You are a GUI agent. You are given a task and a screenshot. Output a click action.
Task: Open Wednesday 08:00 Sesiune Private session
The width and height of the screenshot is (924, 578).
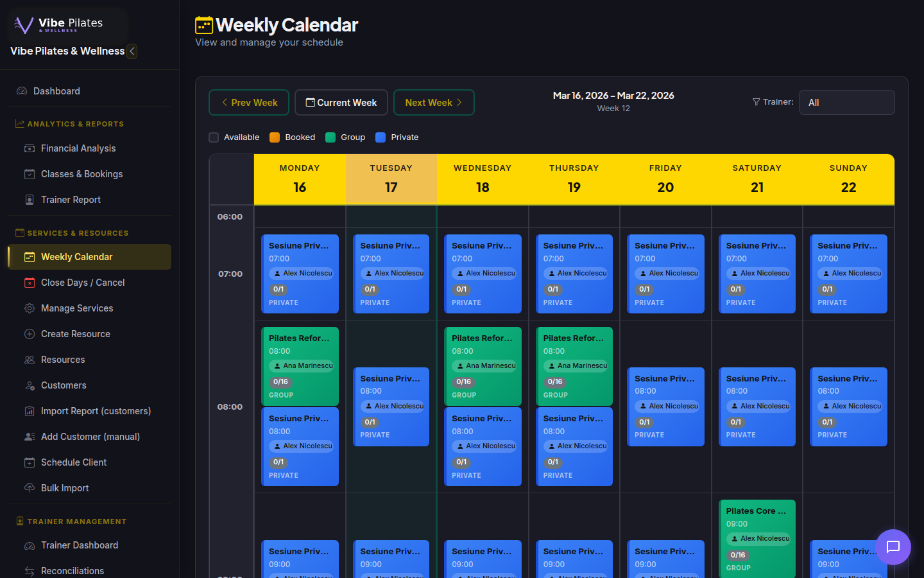coord(483,447)
